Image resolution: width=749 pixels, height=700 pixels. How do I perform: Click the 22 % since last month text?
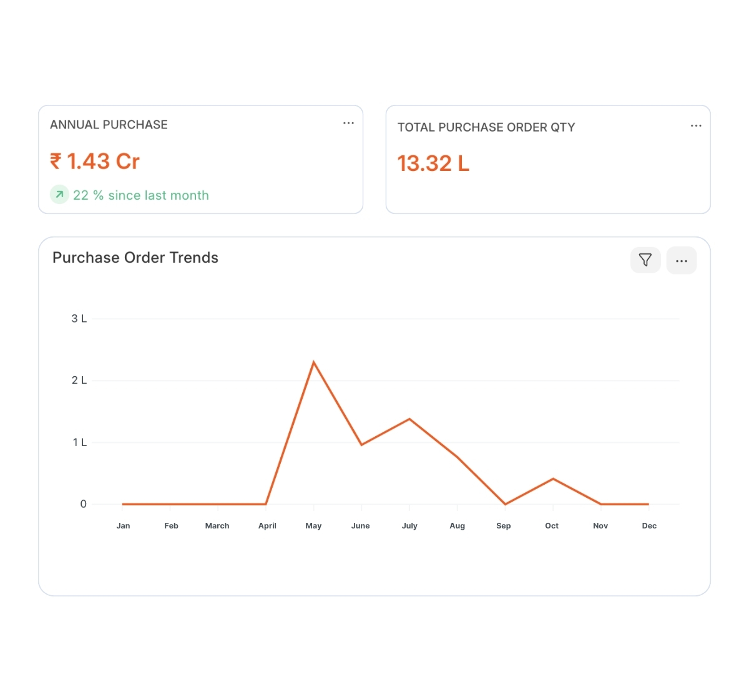(141, 195)
